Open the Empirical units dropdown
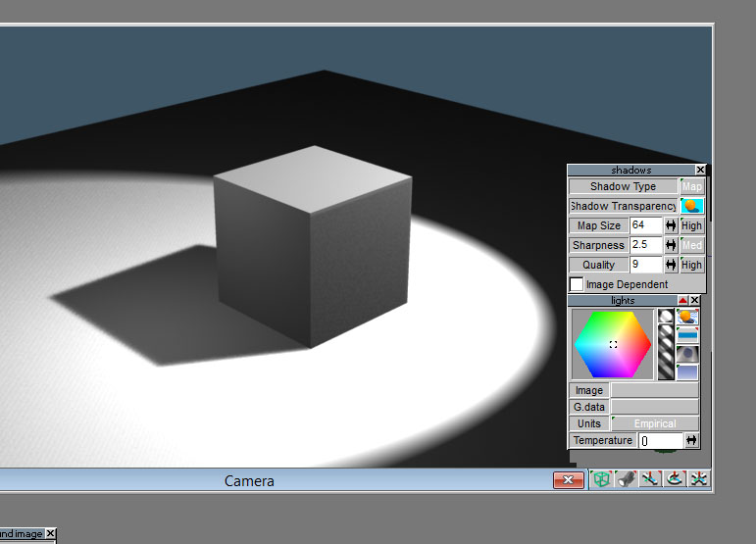The image size is (756, 544). point(655,423)
